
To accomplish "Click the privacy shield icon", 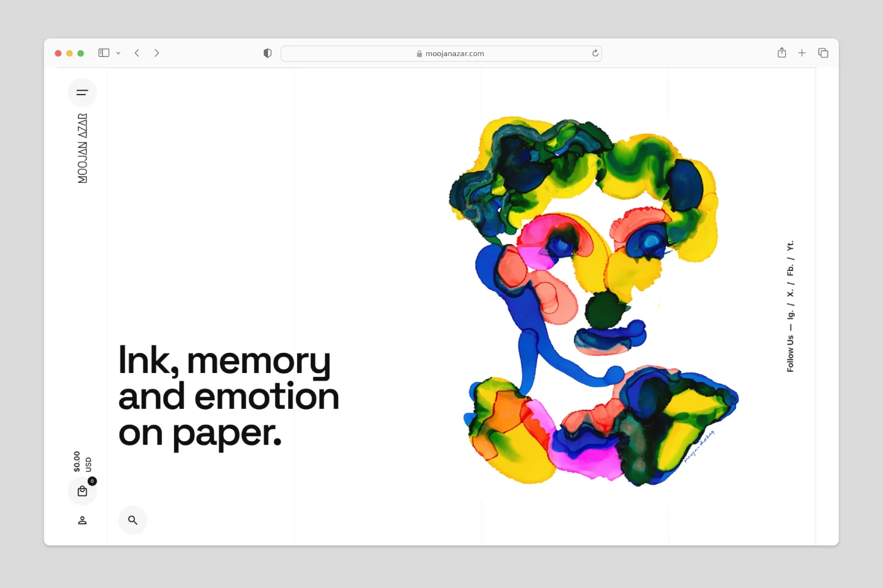I will pos(267,54).
